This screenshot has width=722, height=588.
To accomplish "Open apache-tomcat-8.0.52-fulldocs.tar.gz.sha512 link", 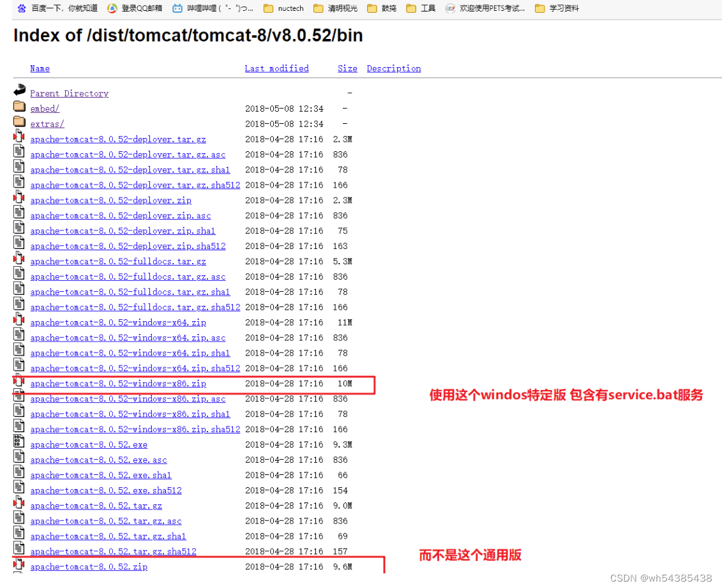I will (x=135, y=307).
